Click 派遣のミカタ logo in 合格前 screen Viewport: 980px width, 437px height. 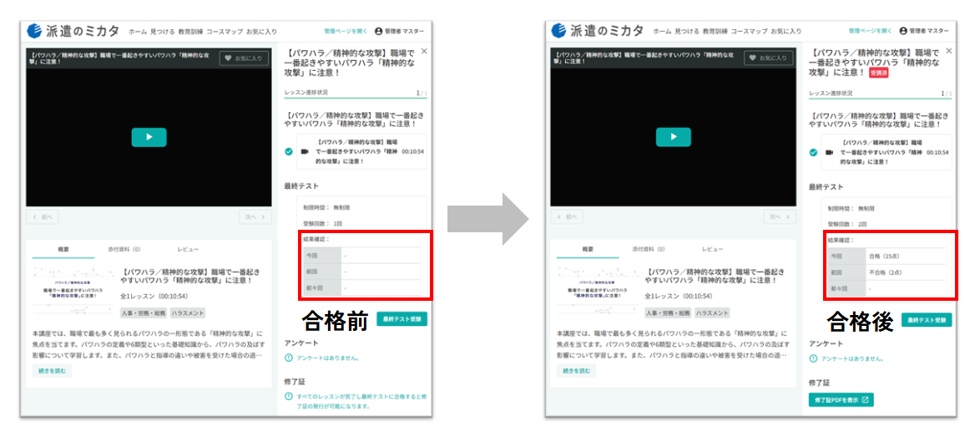(73, 31)
